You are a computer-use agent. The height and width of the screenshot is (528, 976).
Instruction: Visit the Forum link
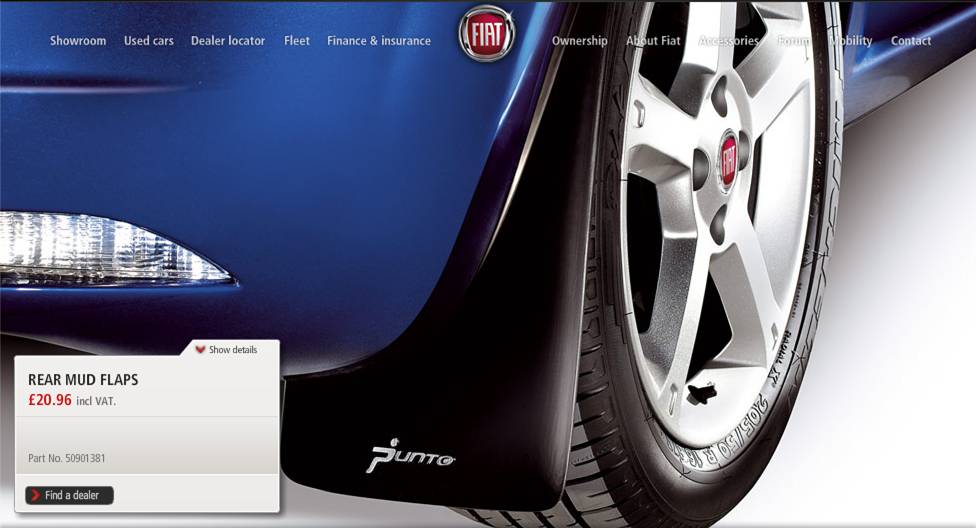coord(794,41)
